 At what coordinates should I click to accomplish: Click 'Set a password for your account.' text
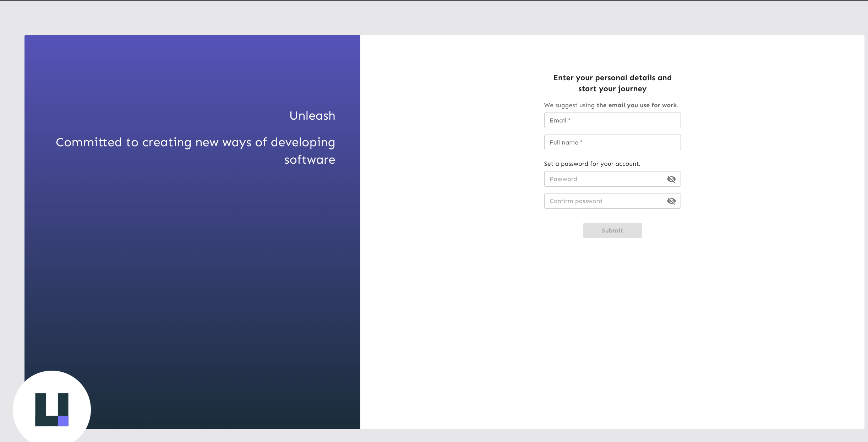tap(592, 164)
